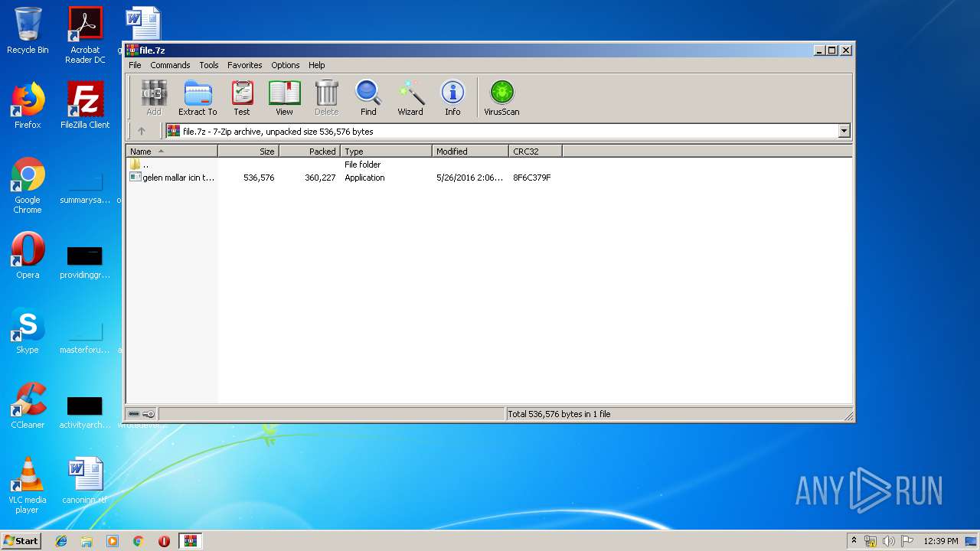Click 'Total 536,576 bytes in 1 file' status
Viewport: 980px width, 551px height.
tap(559, 414)
